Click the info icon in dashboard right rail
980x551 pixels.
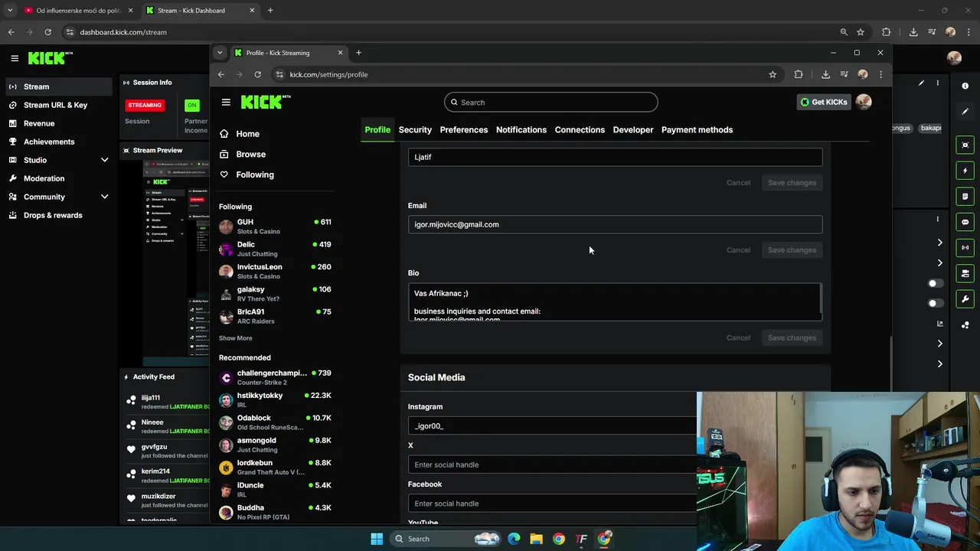click(965, 86)
